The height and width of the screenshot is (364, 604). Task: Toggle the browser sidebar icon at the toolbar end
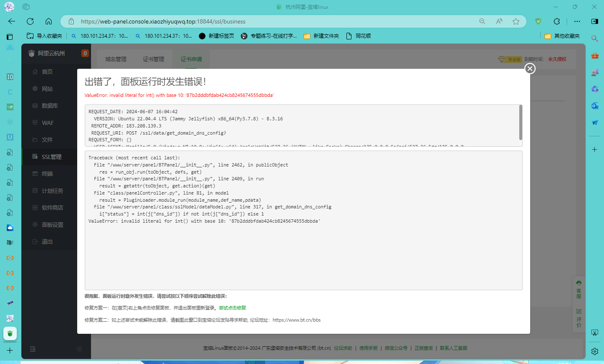click(x=595, y=21)
